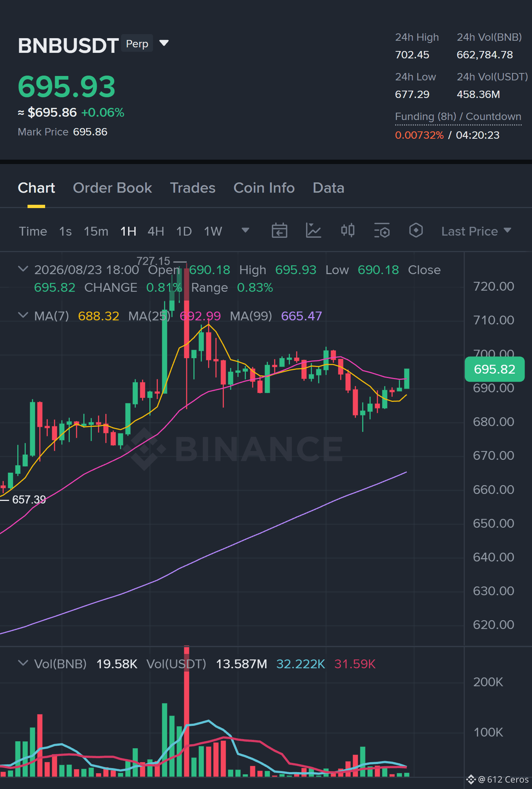This screenshot has width=532, height=789.
Task: Click the 200K volume axis label
Action: 488,682
